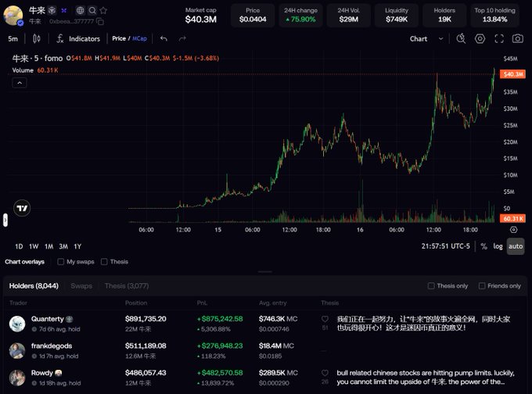Open the Chart view dropdown
The height and width of the screenshot is (394, 532).
(426, 38)
